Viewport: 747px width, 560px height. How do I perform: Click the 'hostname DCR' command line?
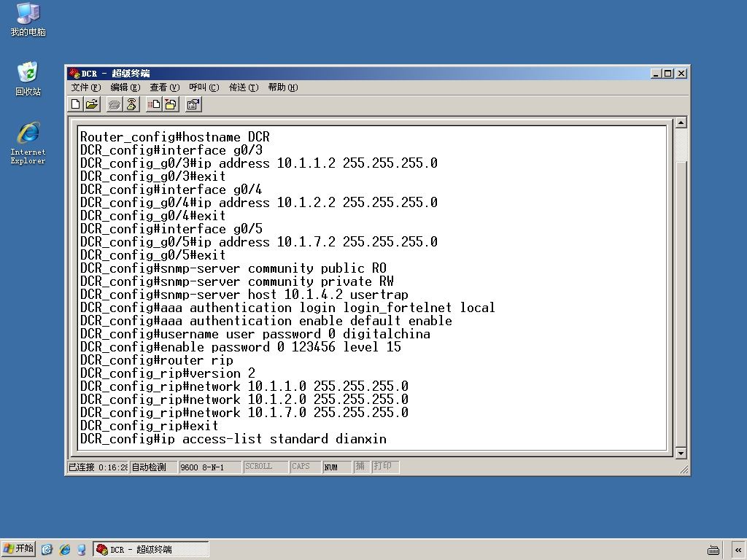pyautogui.click(x=175, y=137)
